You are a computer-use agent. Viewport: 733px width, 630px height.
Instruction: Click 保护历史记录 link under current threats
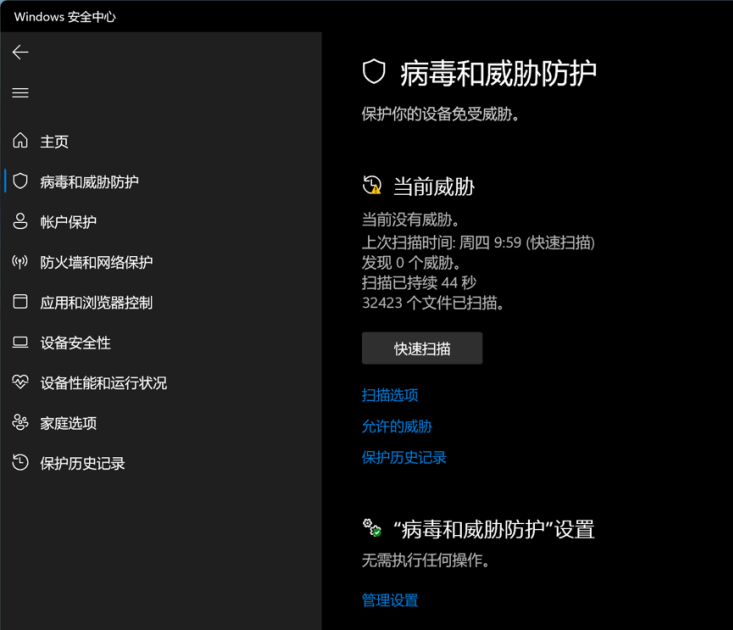[x=404, y=458]
